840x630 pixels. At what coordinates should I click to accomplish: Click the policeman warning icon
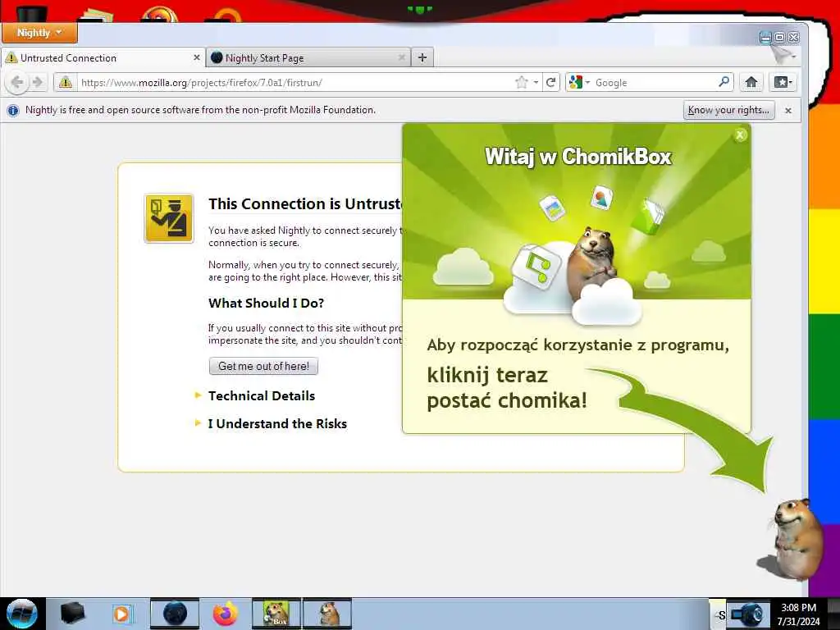(x=169, y=218)
